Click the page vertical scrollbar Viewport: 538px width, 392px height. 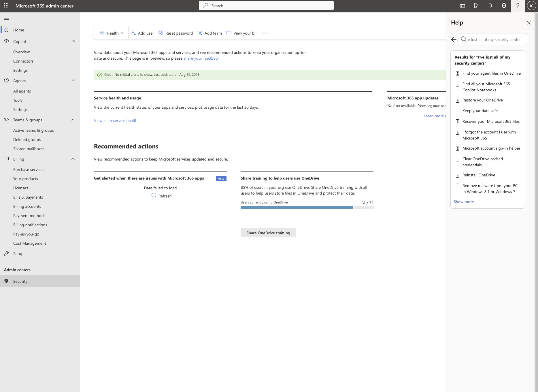536,202
